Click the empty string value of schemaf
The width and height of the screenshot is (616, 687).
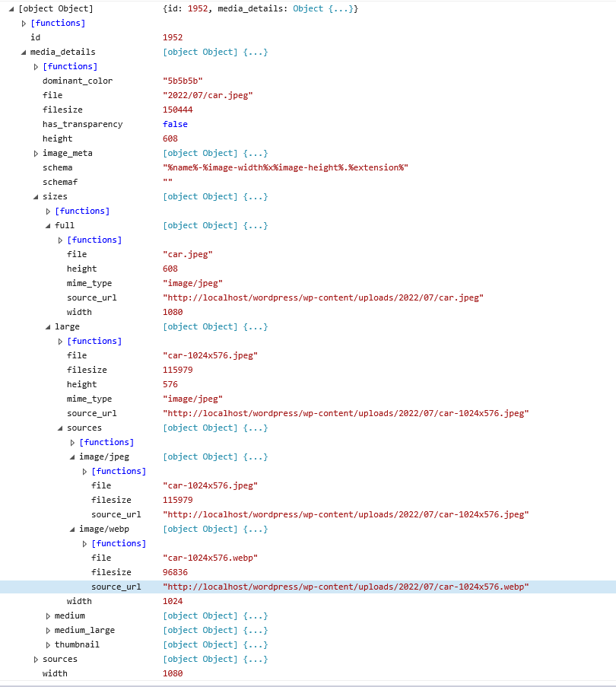(x=167, y=181)
